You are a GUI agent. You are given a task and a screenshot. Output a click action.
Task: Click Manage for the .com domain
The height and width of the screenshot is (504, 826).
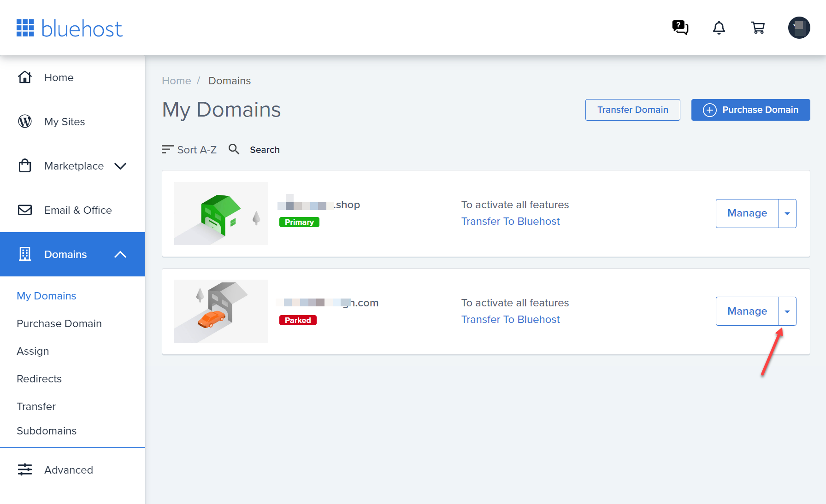[x=747, y=311]
